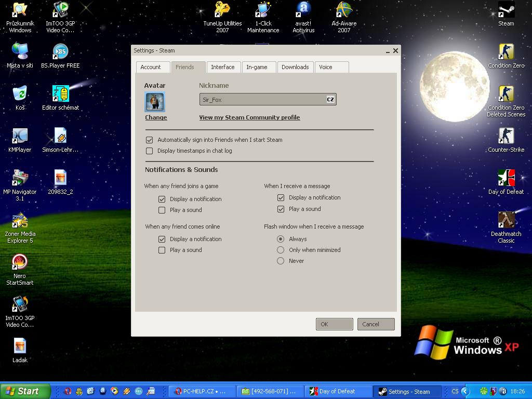Open Condition Zero desktop icon
The width and height of the screenshot is (532, 399).
506,56
